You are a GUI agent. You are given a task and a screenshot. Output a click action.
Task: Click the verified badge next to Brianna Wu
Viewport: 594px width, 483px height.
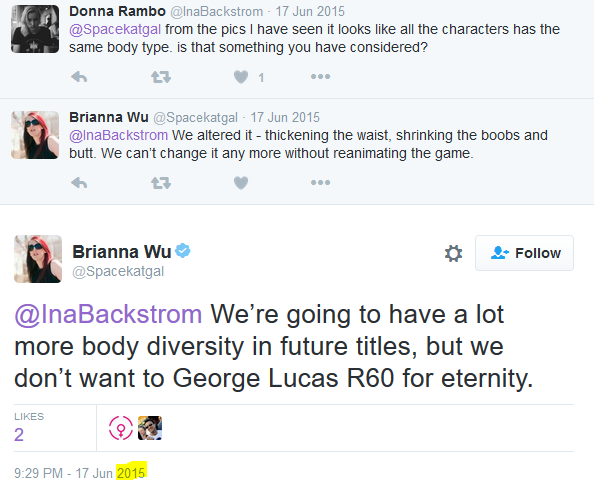coord(183,251)
